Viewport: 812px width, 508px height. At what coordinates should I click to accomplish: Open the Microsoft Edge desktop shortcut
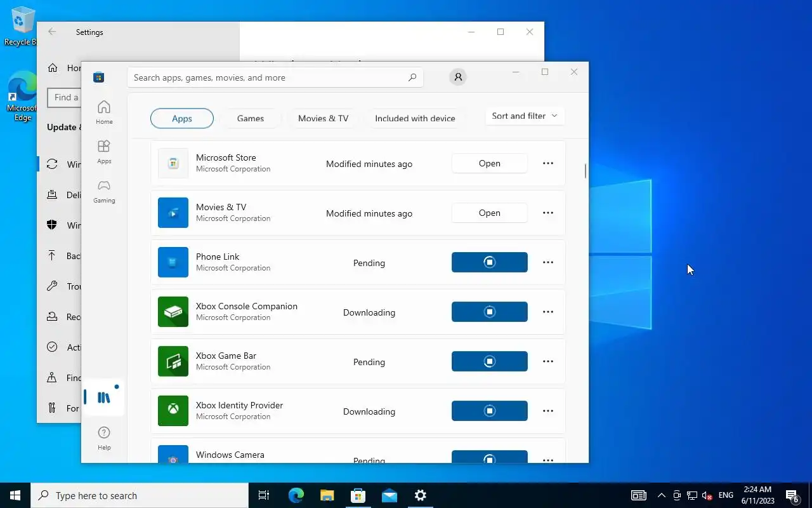pyautogui.click(x=22, y=97)
